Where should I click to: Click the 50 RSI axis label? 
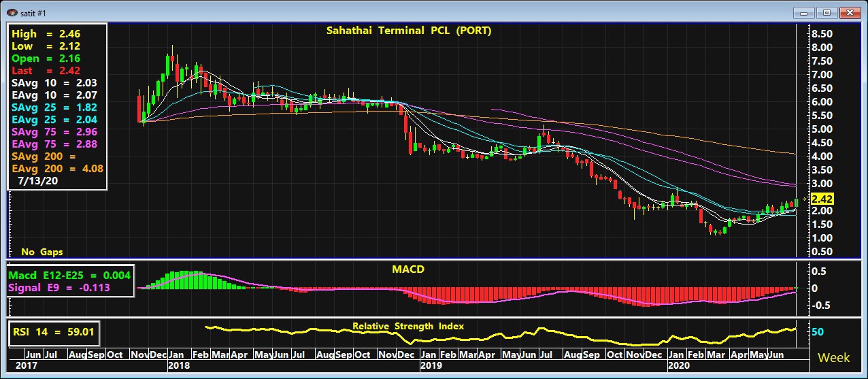coord(818,331)
